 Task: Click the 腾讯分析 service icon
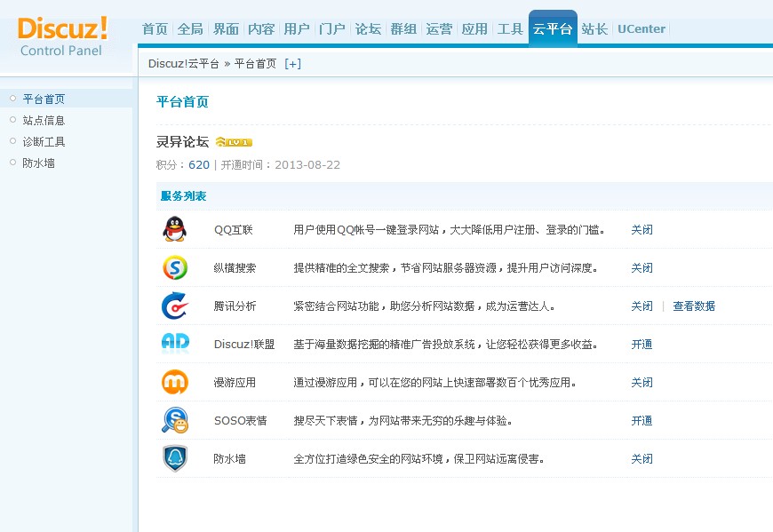[174, 306]
